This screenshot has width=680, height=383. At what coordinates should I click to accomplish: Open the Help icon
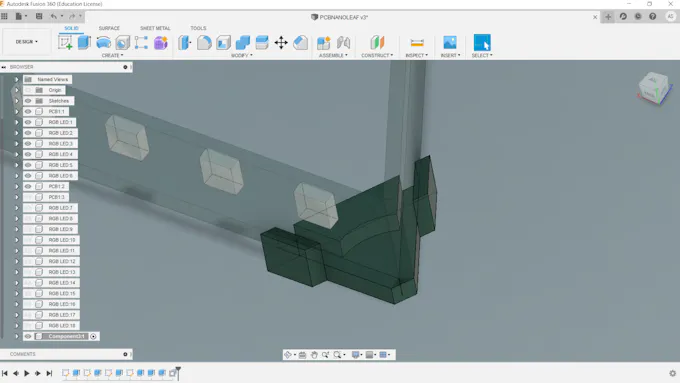653,16
